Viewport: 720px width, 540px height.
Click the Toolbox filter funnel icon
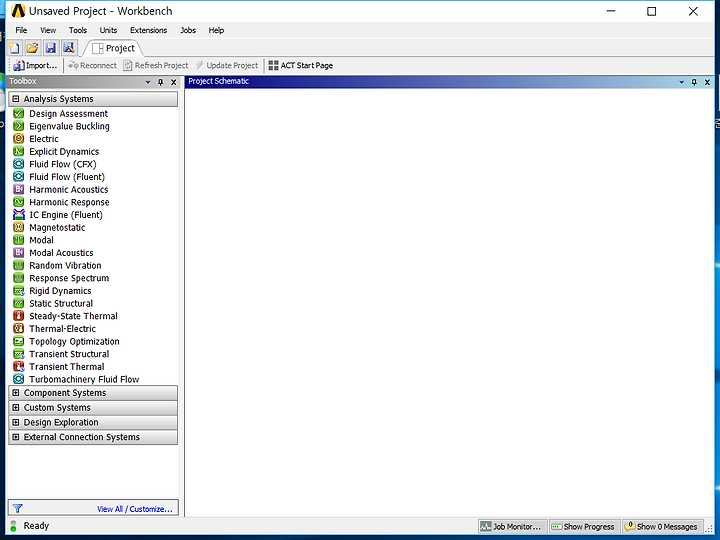17,508
